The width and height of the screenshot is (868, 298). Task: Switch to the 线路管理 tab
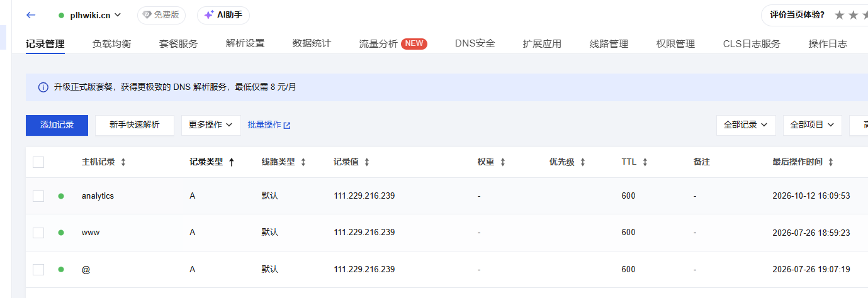click(x=609, y=44)
